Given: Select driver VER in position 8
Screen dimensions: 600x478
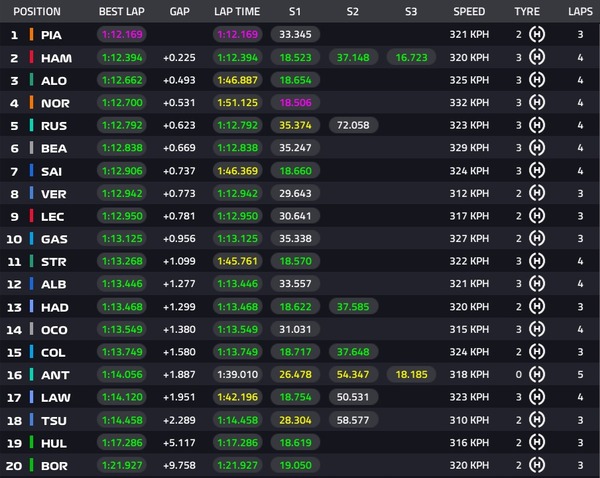Looking at the screenshot, I should (x=54, y=194).
